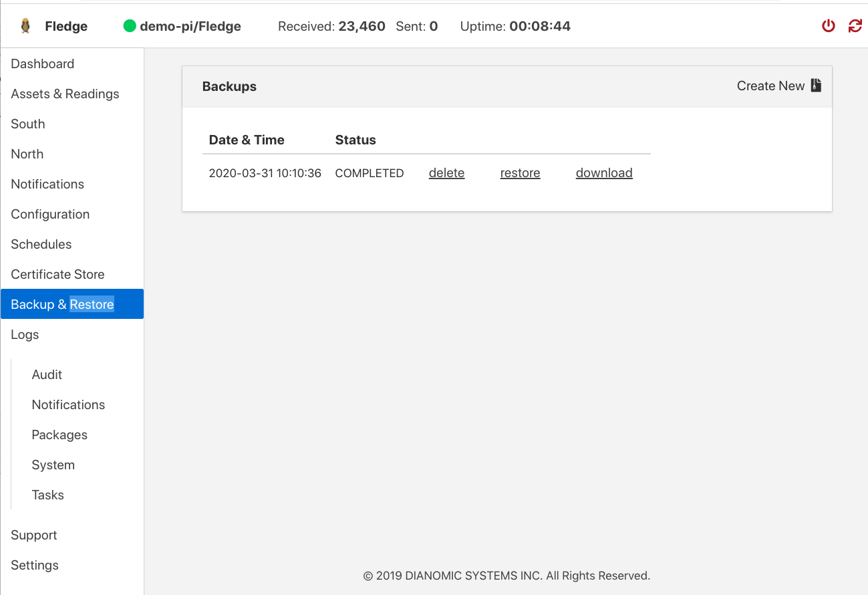
Task: Click the Create New backup file icon
Action: tap(815, 86)
